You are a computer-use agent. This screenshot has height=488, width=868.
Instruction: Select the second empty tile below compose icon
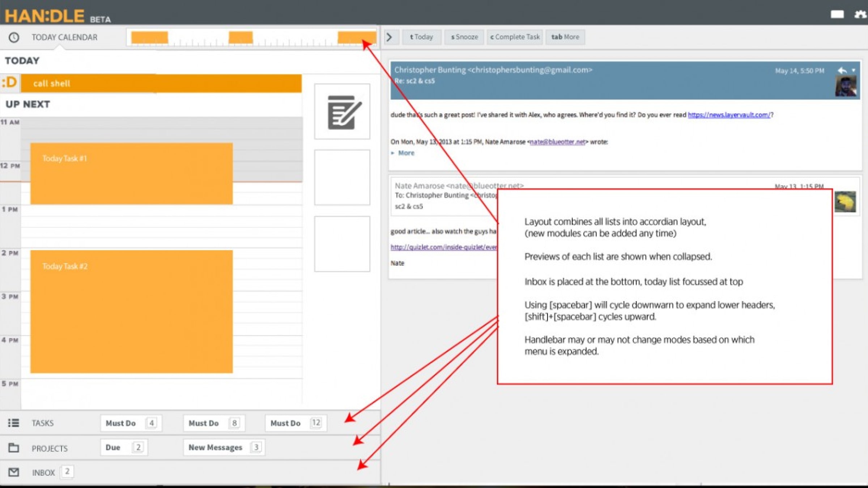(342, 244)
